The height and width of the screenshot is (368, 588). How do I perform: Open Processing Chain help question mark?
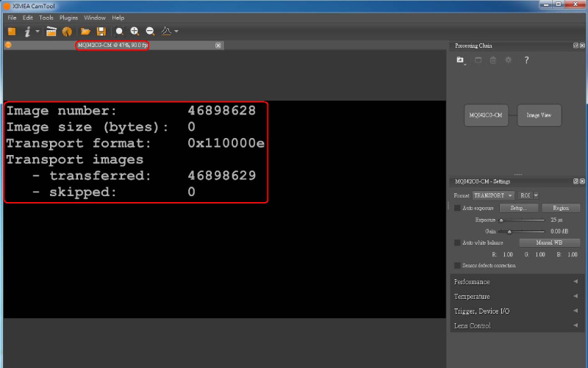click(x=526, y=60)
